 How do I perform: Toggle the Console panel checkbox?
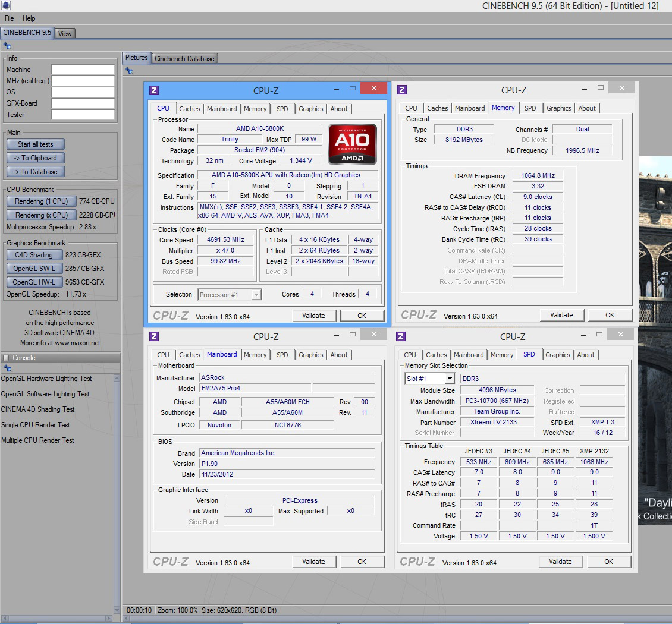coord(6,358)
